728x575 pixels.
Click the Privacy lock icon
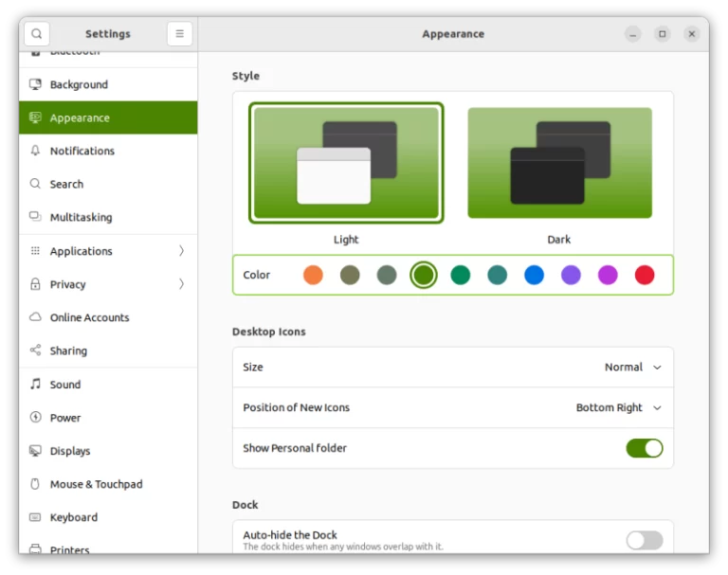(x=35, y=284)
